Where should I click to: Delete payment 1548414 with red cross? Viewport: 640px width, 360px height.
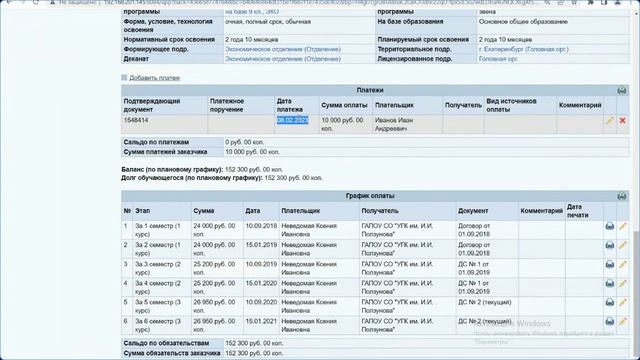click(622, 120)
